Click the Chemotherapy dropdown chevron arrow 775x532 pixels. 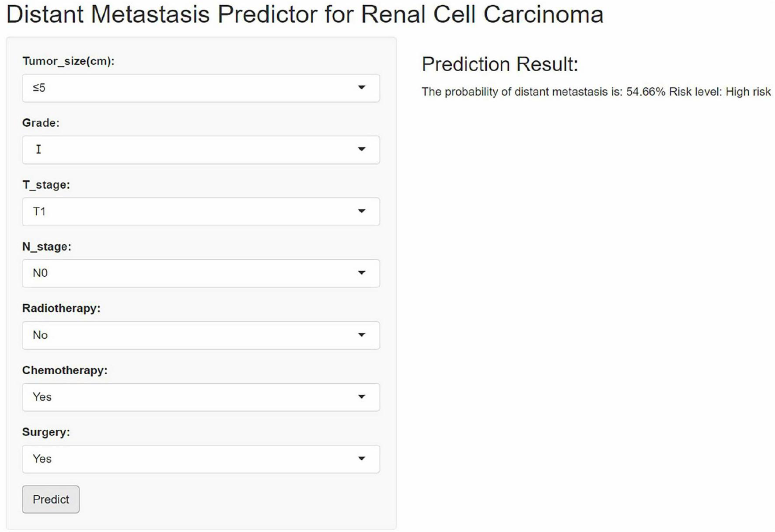click(361, 397)
